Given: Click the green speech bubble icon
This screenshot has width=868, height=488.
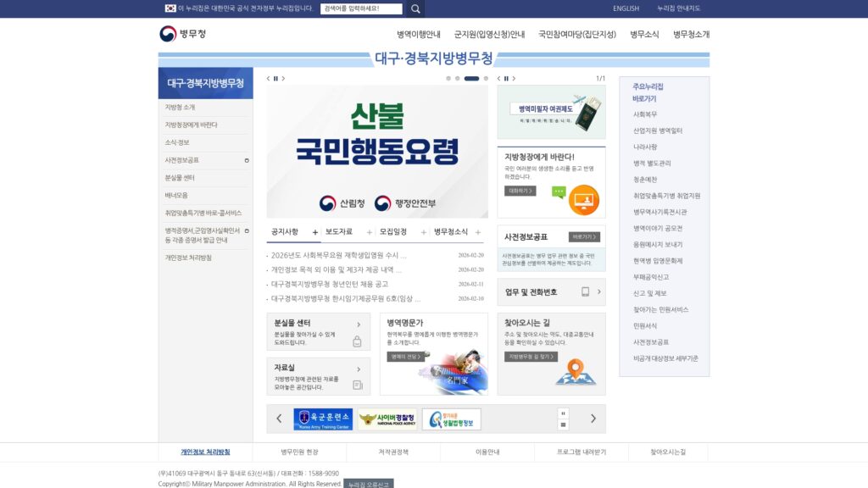Looking at the screenshot, I should tap(559, 192).
